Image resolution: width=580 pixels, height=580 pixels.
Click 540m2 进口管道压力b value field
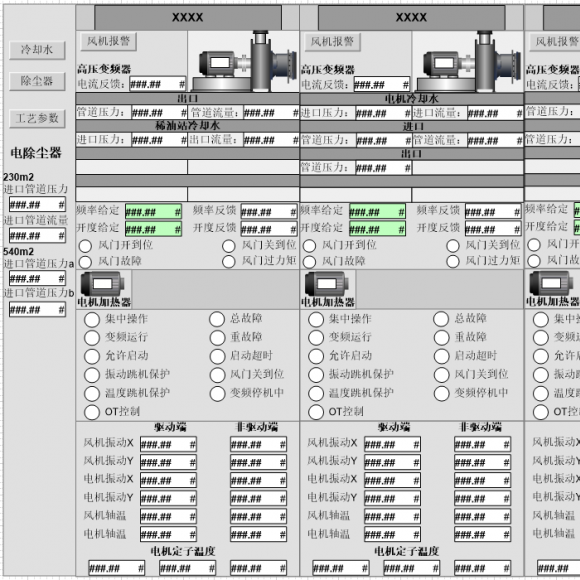(37, 309)
